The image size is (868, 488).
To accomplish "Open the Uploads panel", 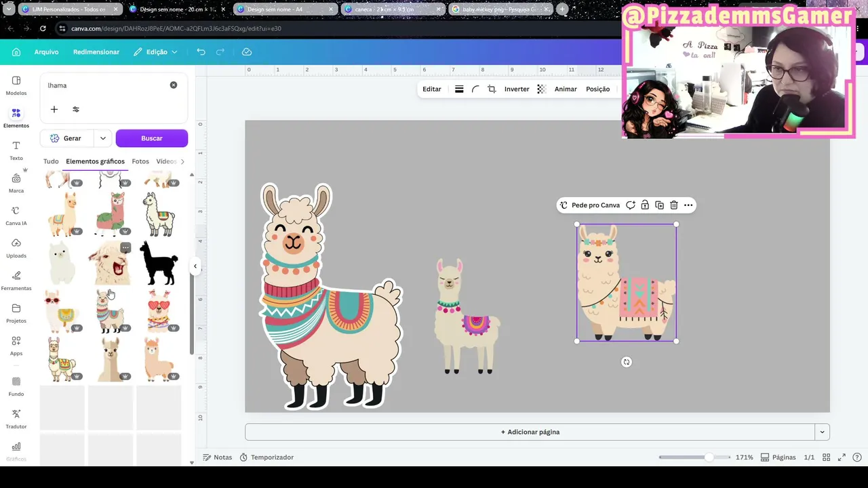I will point(16,248).
